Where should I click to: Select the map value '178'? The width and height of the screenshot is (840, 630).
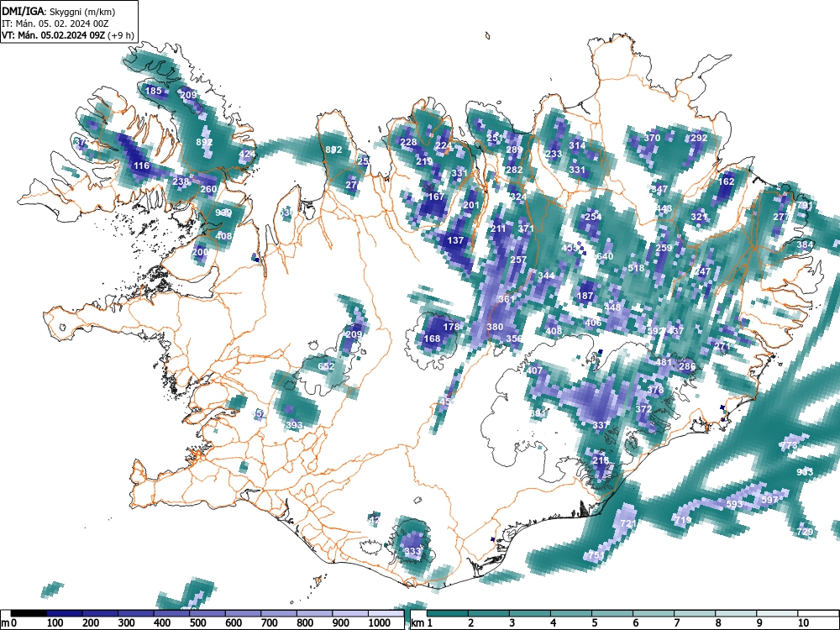[452, 326]
